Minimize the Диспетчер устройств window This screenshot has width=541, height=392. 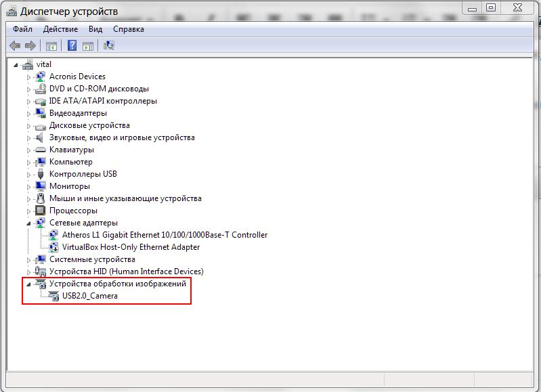pos(472,8)
